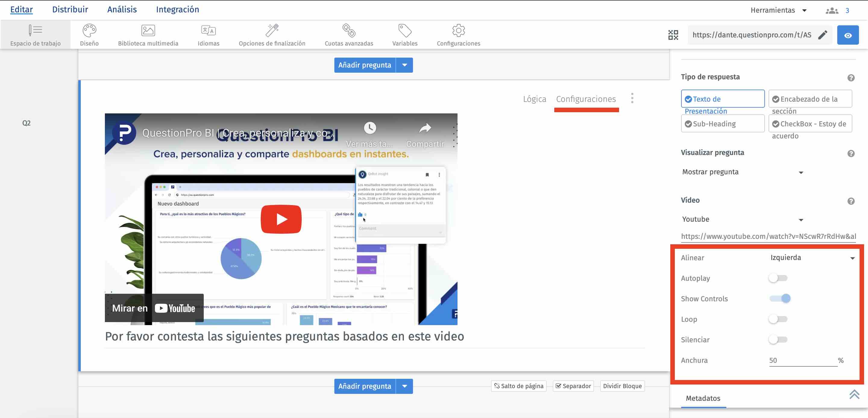Toggle the Autoplay switch
The image size is (868, 418).
point(778,278)
